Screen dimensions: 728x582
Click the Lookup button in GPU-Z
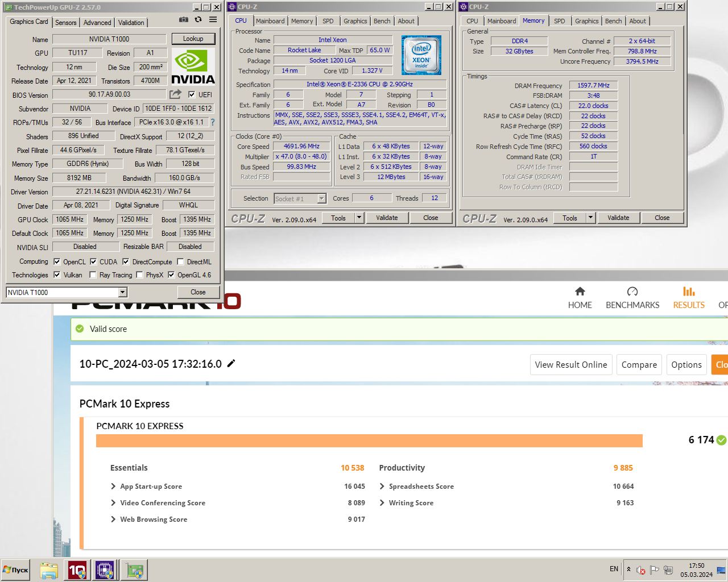(193, 39)
